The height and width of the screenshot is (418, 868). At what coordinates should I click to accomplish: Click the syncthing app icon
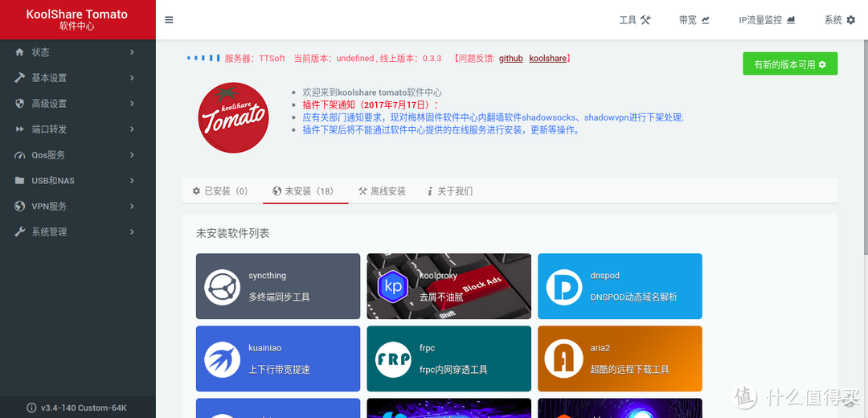tap(222, 287)
